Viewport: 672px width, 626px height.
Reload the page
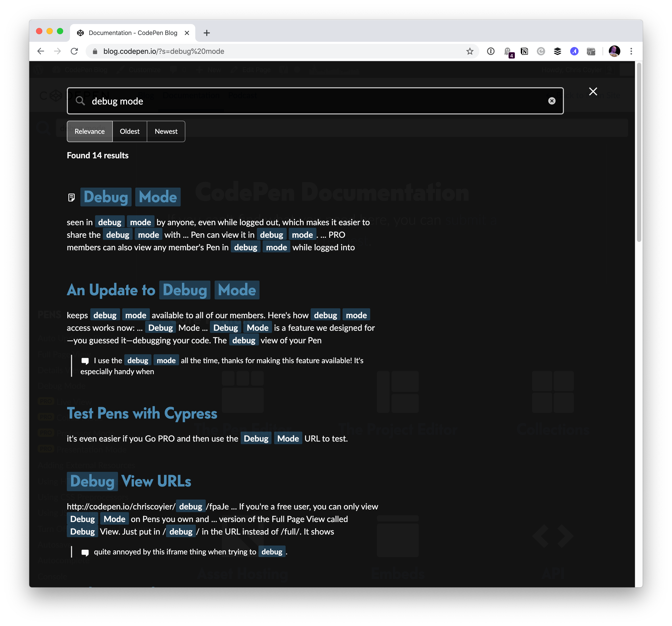[x=74, y=51]
